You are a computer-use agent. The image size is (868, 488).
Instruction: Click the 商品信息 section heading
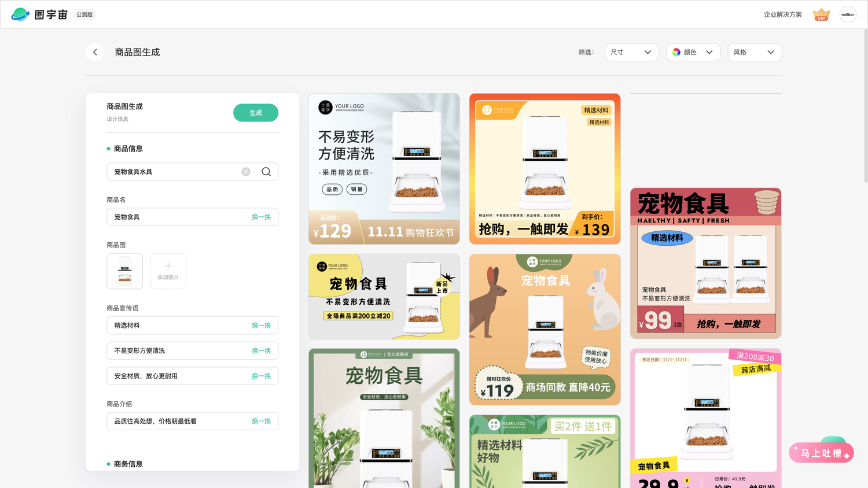click(x=128, y=149)
